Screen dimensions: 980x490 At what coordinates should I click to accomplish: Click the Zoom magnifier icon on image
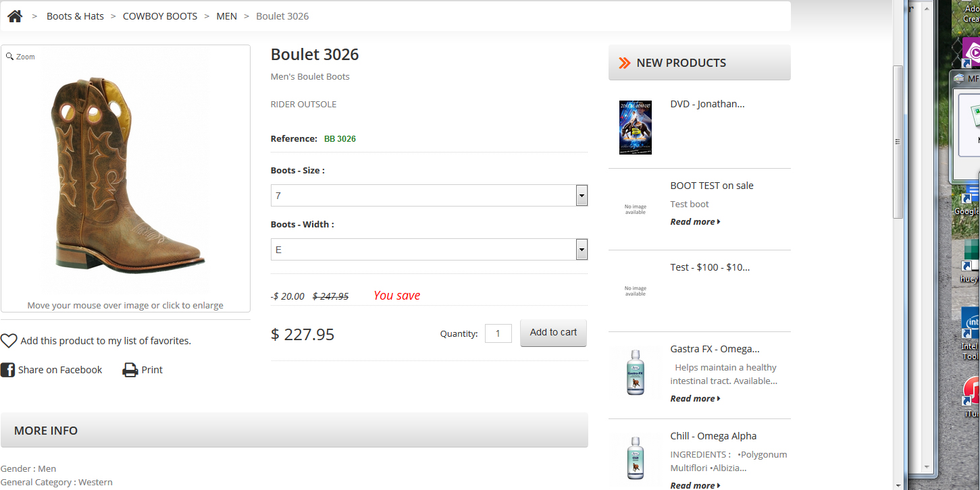[10, 57]
